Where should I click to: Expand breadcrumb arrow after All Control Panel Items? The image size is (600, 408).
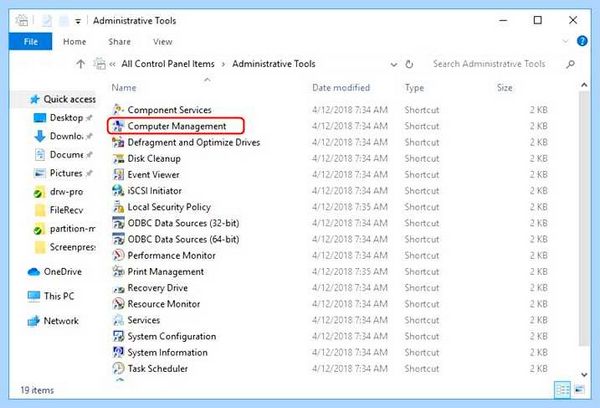click(223, 64)
